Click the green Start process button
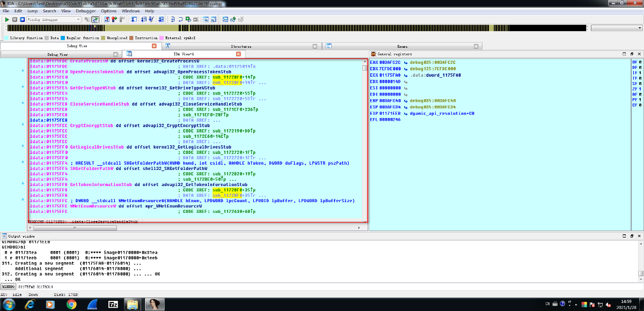This screenshot has height=311, width=644. [7, 19]
